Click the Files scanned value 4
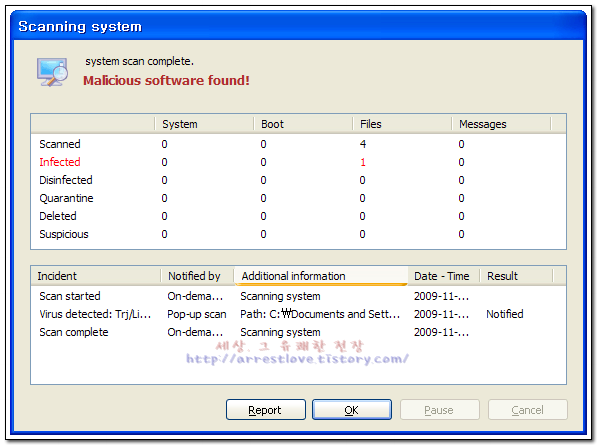The width and height of the screenshot is (597, 445). (363, 144)
